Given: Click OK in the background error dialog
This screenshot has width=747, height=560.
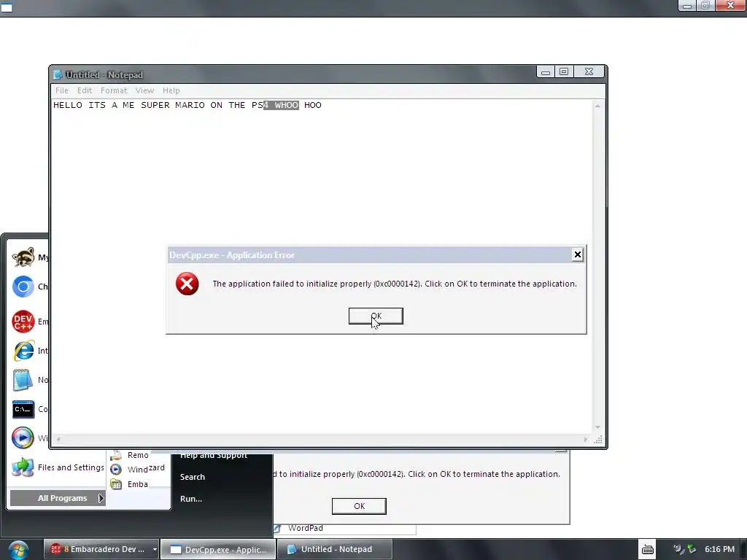Looking at the screenshot, I should click(359, 506).
